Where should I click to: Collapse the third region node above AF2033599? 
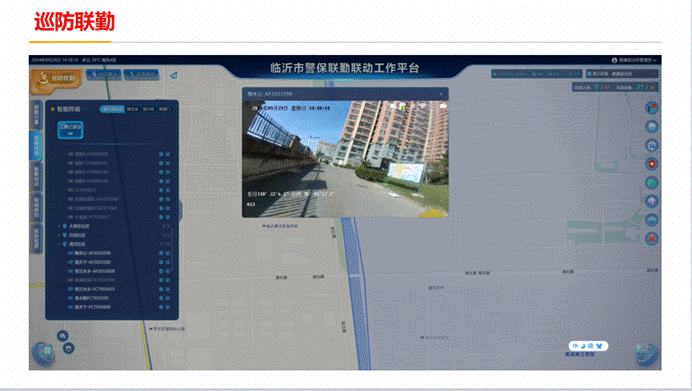(60, 244)
